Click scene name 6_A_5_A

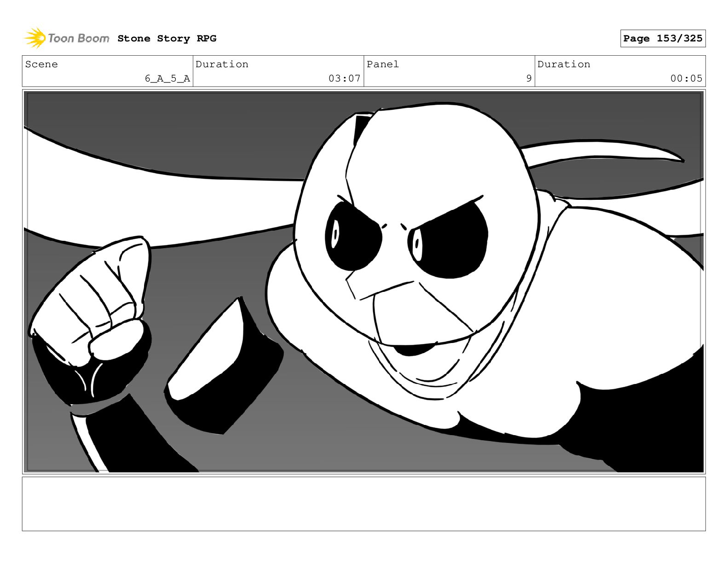pos(168,79)
